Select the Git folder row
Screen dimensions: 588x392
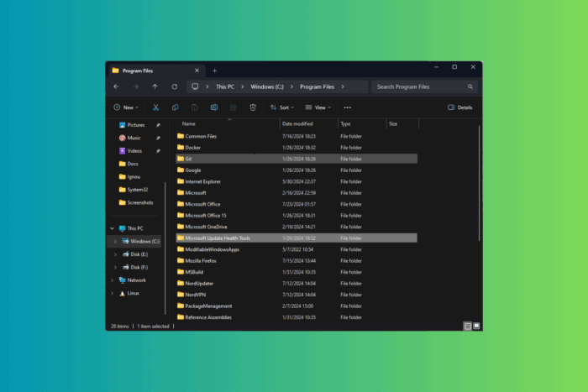(297, 159)
